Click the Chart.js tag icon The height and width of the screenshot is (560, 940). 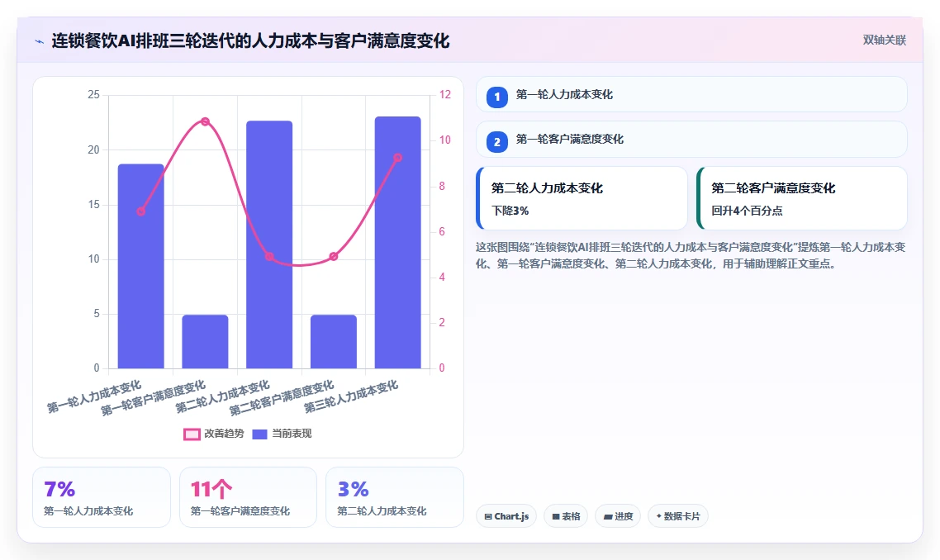tap(488, 516)
